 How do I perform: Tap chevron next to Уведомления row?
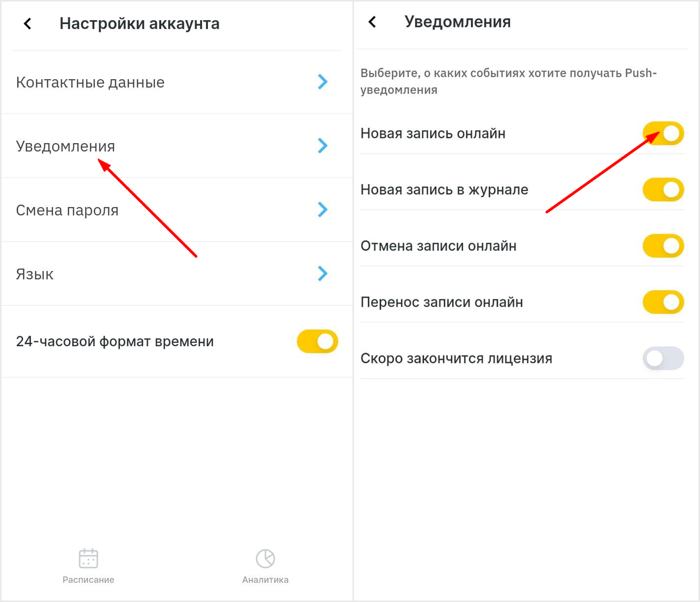[x=322, y=146]
